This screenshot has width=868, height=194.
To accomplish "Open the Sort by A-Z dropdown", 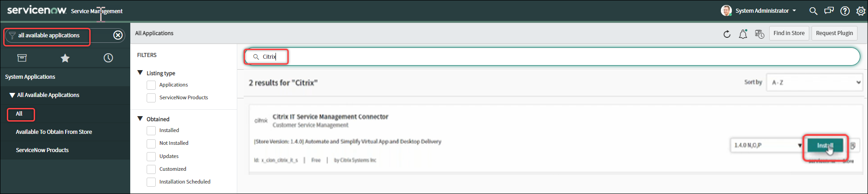I will coord(814,82).
